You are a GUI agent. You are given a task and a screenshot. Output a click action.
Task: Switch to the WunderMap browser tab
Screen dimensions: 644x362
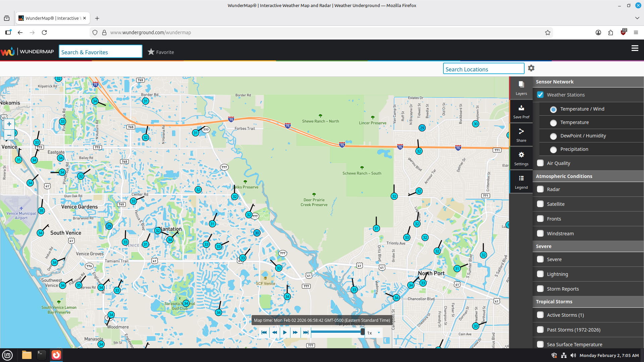(52, 18)
